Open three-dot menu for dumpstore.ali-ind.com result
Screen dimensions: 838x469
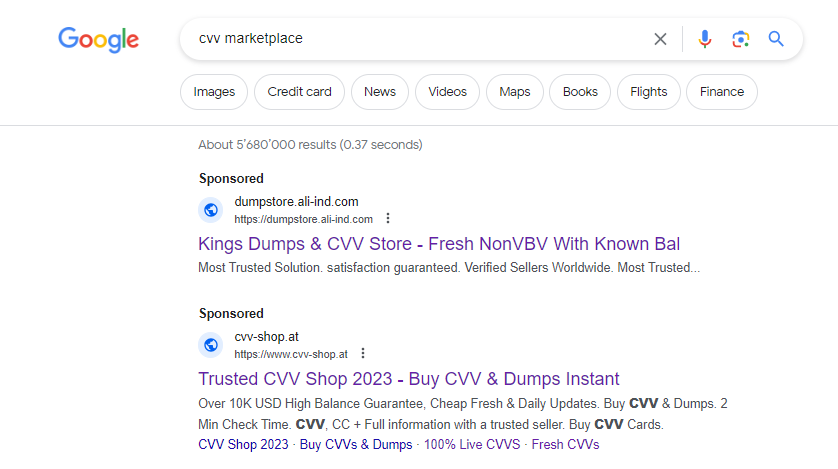point(388,218)
